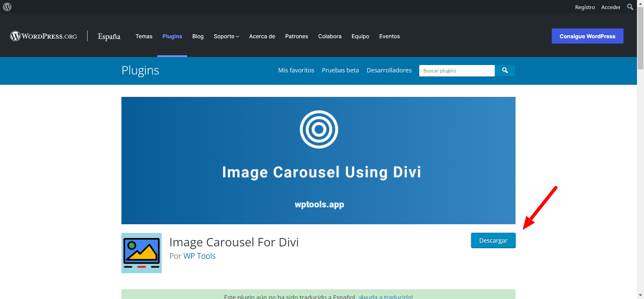The image size is (644, 299).
Task: Visit the Patrones menu item
Action: tap(297, 36)
